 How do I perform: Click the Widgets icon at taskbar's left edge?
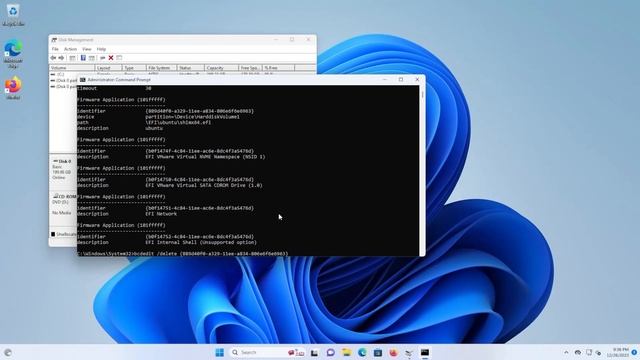coord(8,352)
